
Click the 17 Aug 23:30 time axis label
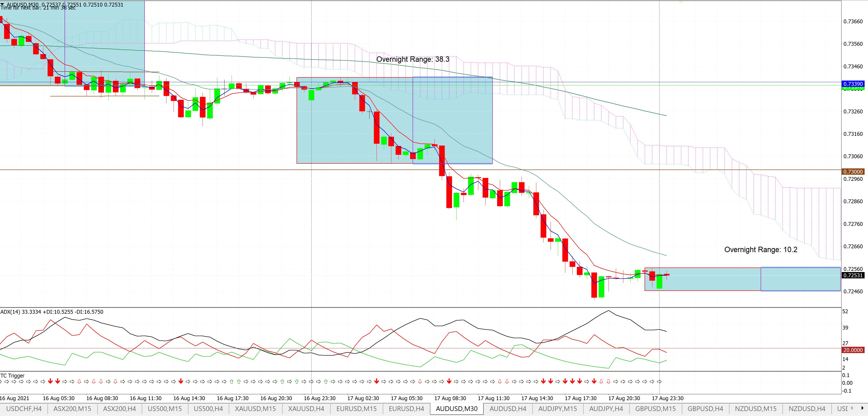[x=668, y=398]
